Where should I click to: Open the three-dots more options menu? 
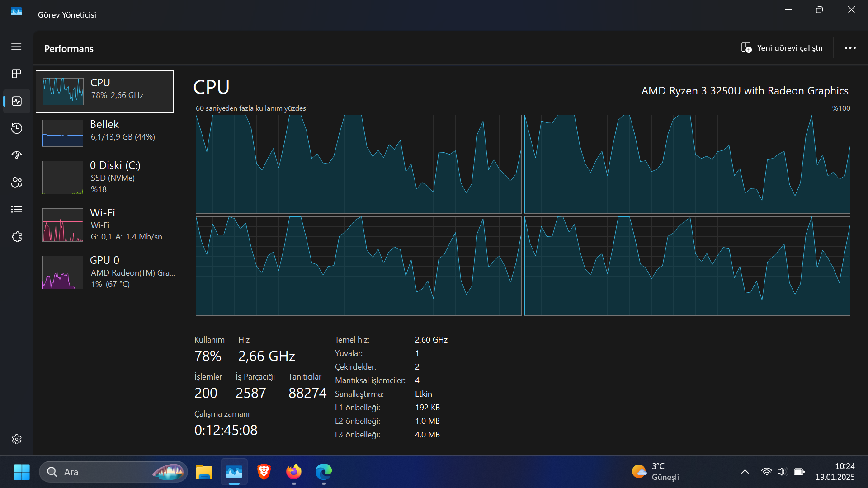(x=850, y=48)
